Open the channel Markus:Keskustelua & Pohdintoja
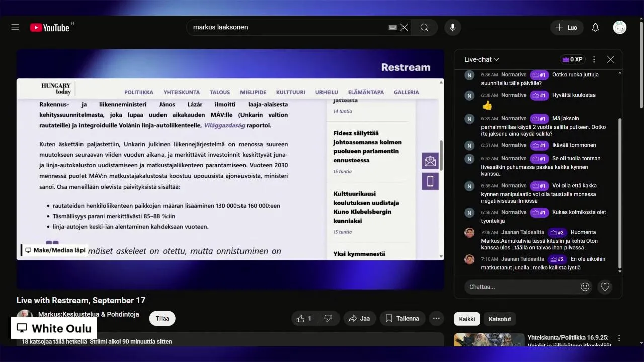Screen dimensions: 644x362 (89, 314)
